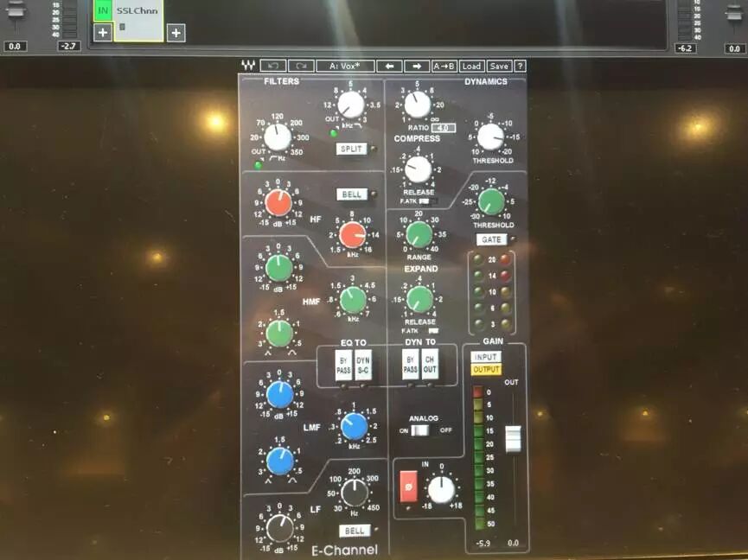Click the compressor RATIO knob
The height and width of the screenshot is (560, 748).
click(x=418, y=105)
